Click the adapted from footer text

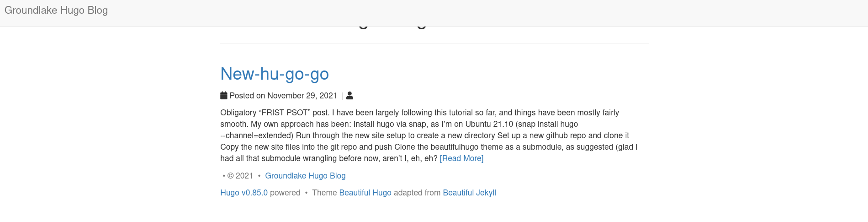[x=417, y=193]
